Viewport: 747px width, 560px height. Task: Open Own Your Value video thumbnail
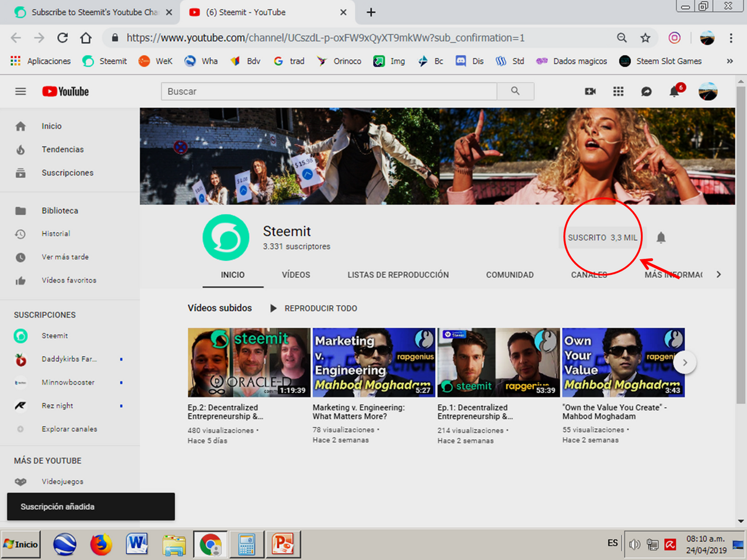click(623, 362)
